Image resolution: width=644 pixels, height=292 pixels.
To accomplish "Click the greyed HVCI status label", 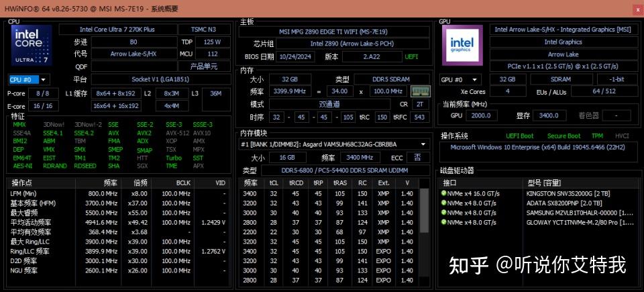I will [x=622, y=136].
